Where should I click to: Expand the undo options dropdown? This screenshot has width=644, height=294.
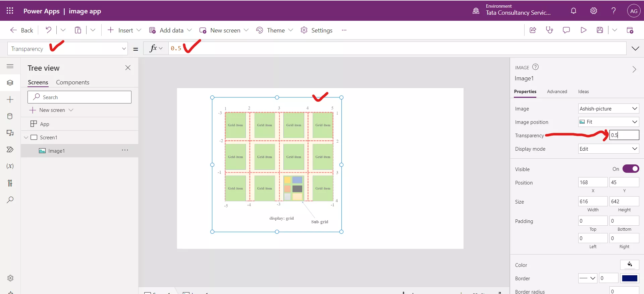coord(63,30)
